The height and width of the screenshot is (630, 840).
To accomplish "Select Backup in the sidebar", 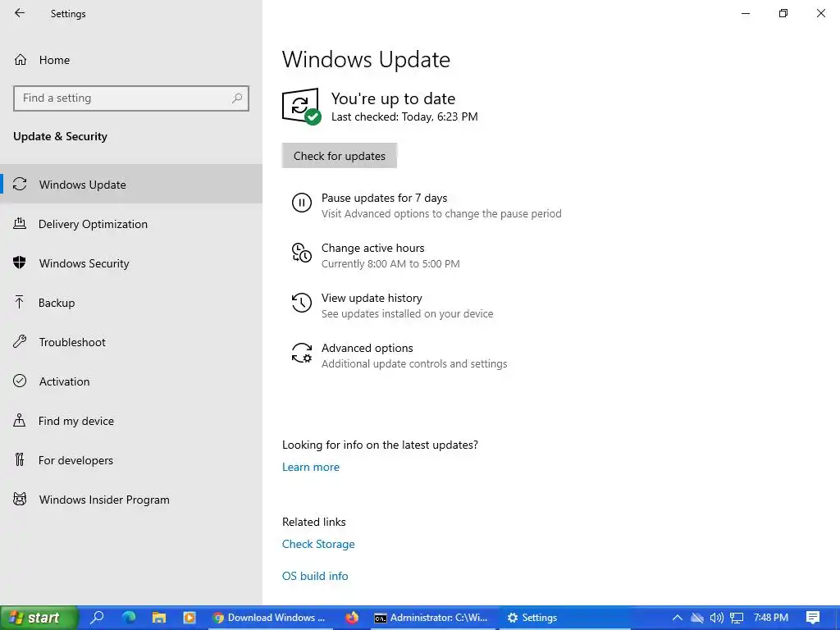I will tap(131, 303).
